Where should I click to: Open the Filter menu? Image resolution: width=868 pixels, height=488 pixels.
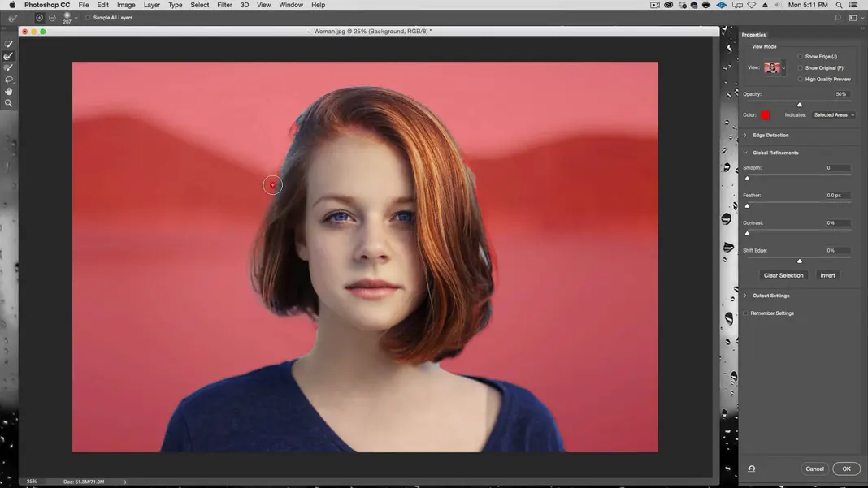tap(225, 5)
